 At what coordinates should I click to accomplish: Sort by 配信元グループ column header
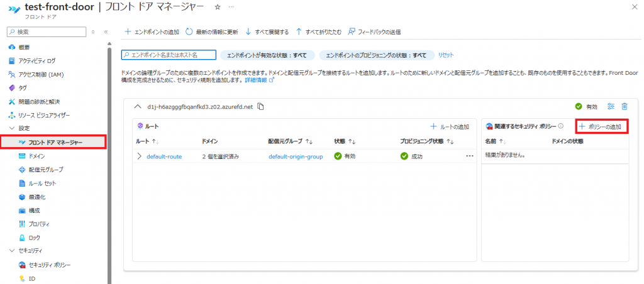[291, 141]
